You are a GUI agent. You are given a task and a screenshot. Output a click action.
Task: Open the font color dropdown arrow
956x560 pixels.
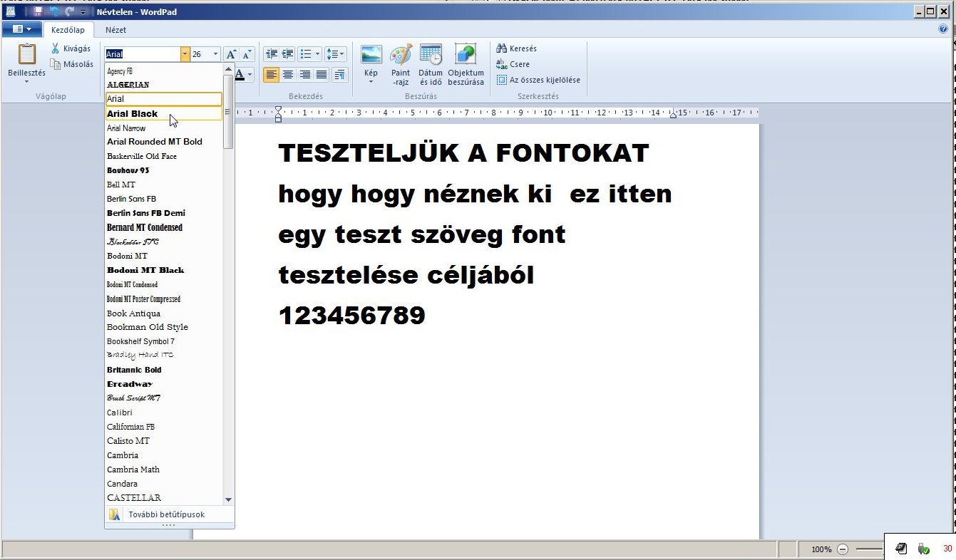250,74
